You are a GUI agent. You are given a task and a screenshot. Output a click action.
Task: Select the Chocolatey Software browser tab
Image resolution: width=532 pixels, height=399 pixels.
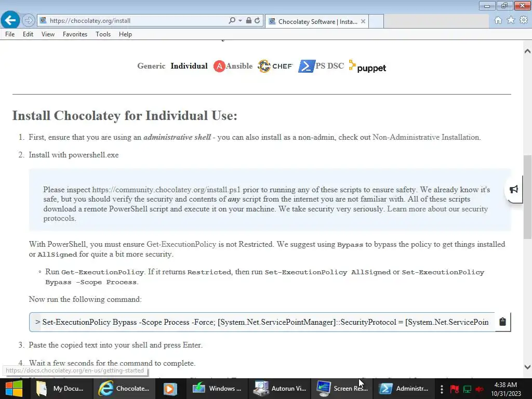click(317, 21)
